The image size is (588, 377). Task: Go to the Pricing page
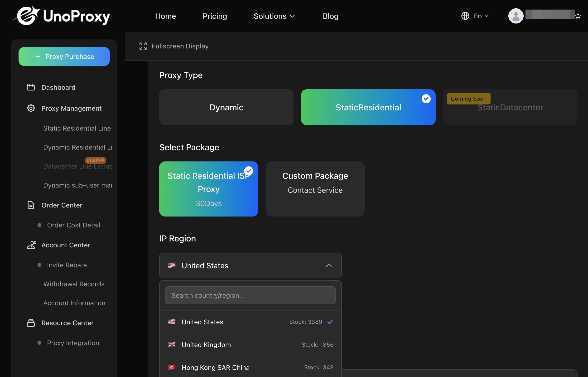[x=215, y=16]
